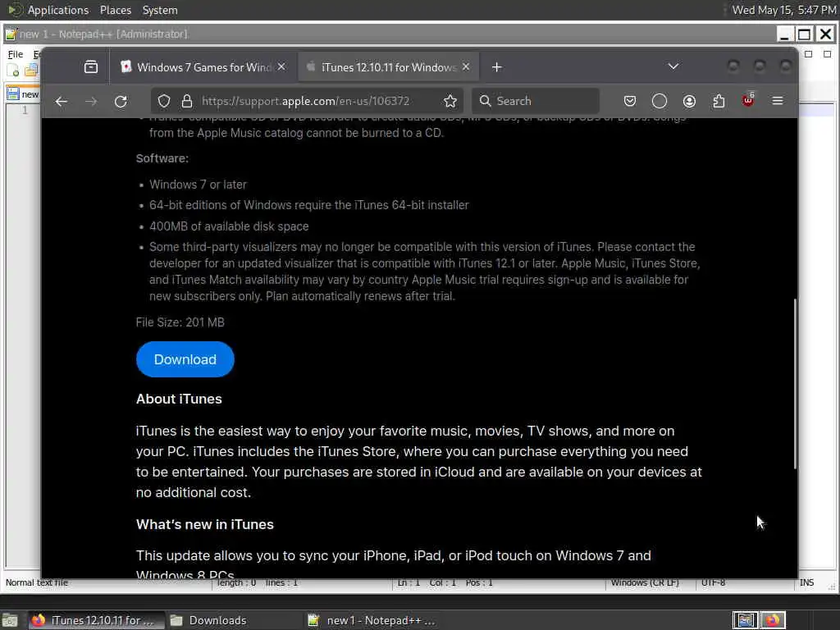
Task: Click the uBlock Origin shield icon
Action: (x=748, y=100)
